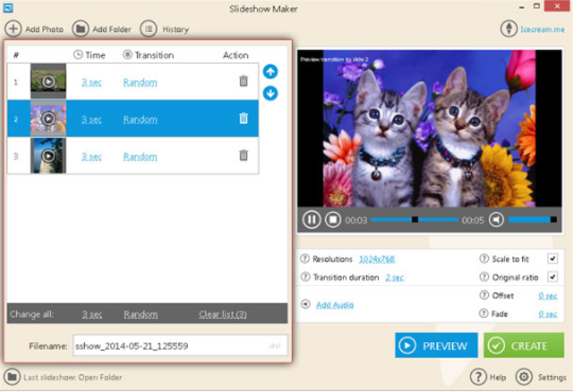Open the Icecream.me website link
Image resolution: width=573 pixels, height=392 pixels.
pyautogui.click(x=542, y=29)
